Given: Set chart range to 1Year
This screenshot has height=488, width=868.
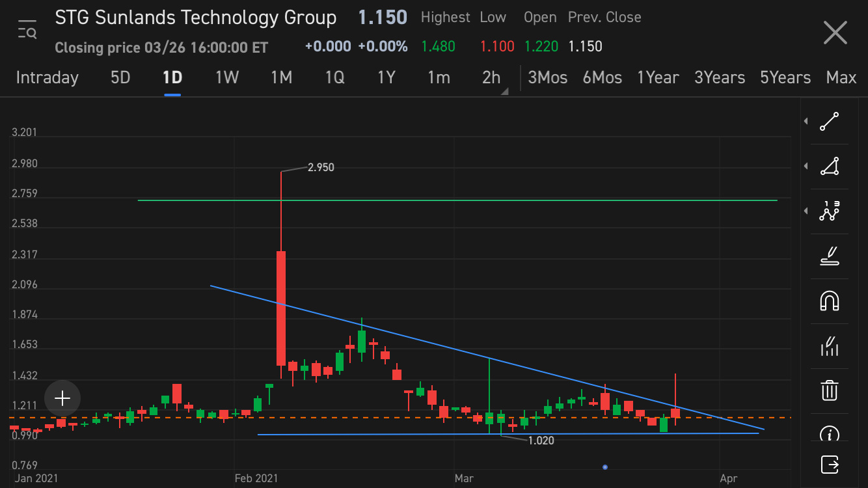Looking at the screenshot, I should (658, 77).
